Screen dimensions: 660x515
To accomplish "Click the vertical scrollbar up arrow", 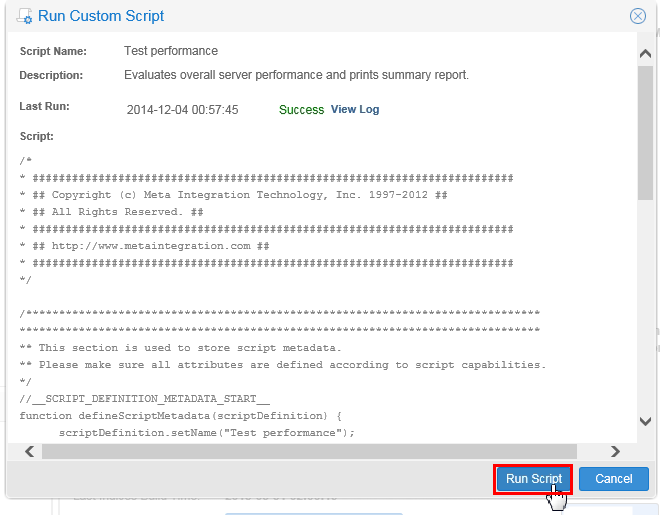I will tap(645, 53).
